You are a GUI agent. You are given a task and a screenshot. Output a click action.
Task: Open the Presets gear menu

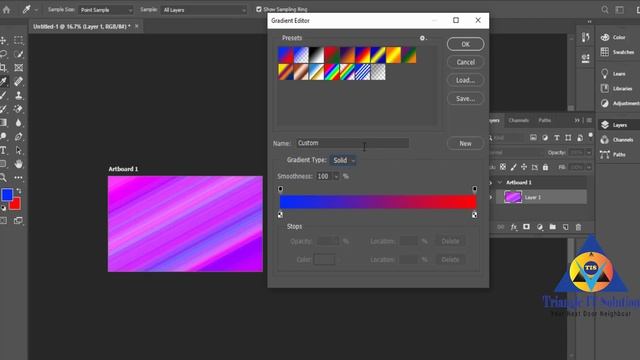[423, 38]
